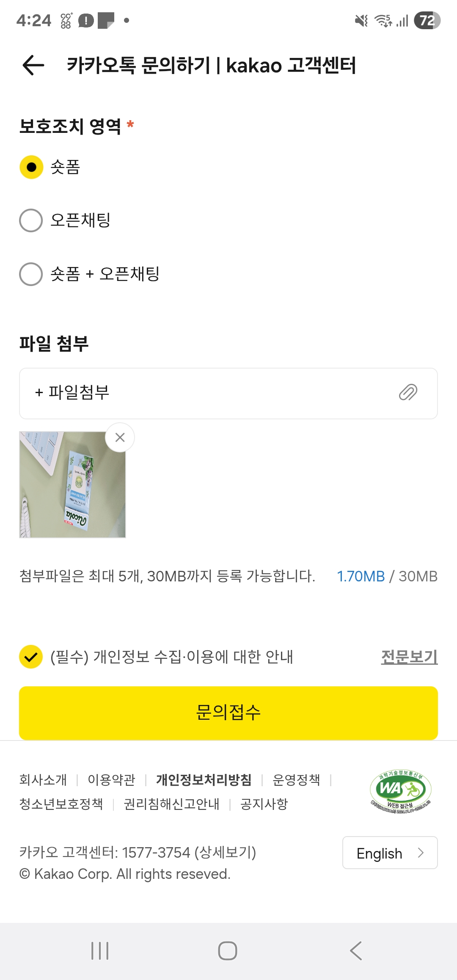Viewport: 457px width, 980px height.
Task: Open the attached Ricola image thumbnail
Action: coord(72,484)
